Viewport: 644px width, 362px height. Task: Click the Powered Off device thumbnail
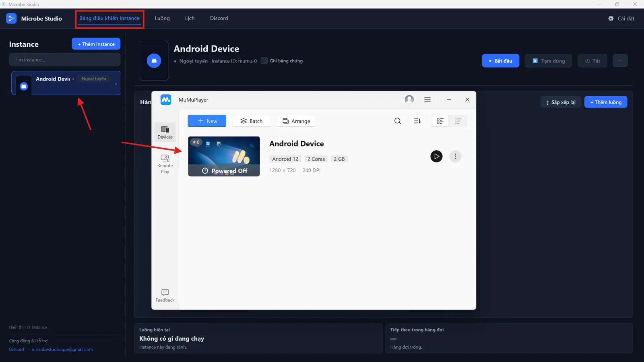click(x=224, y=156)
